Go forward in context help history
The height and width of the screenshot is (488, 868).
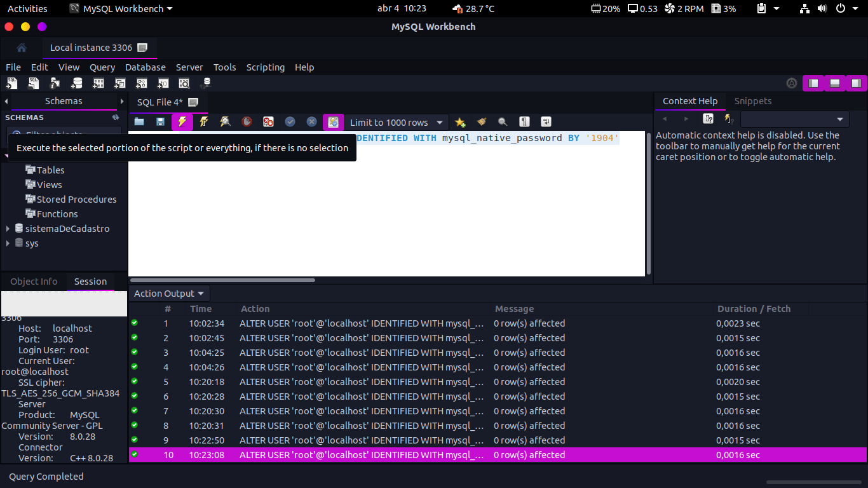pos(686,119)
